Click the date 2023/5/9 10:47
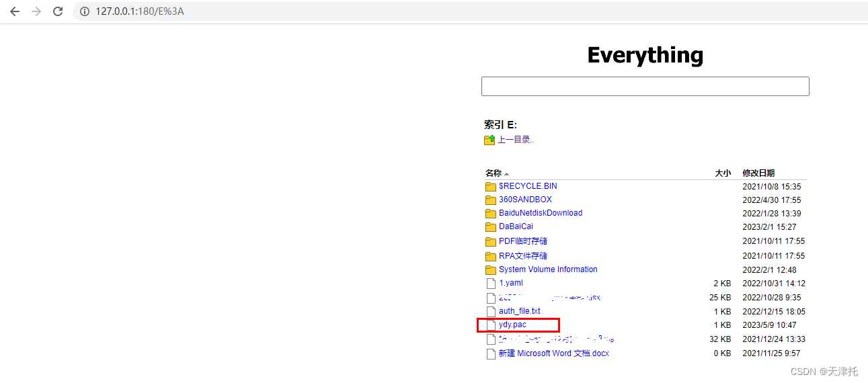This screenshot has height=383, width=868. [769, 325]
